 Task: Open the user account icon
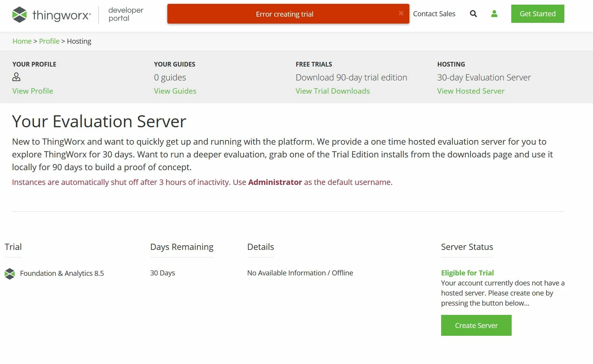pyautogui.click(x=494, y=14)
